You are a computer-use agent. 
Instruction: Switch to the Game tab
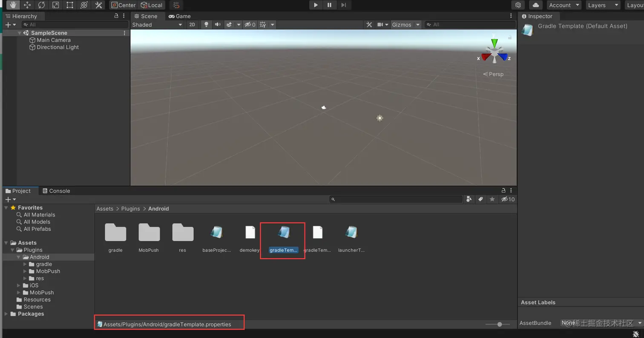pos(180,16)
